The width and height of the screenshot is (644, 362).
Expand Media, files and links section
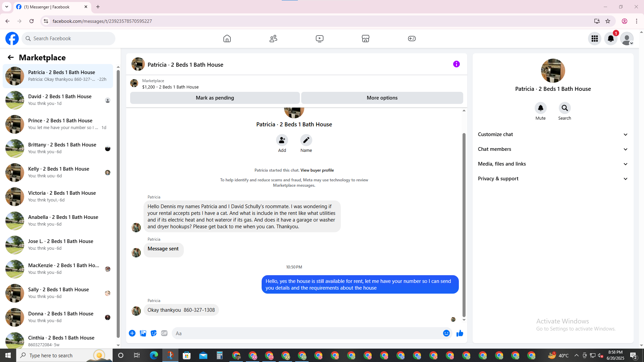pos(553,164)
